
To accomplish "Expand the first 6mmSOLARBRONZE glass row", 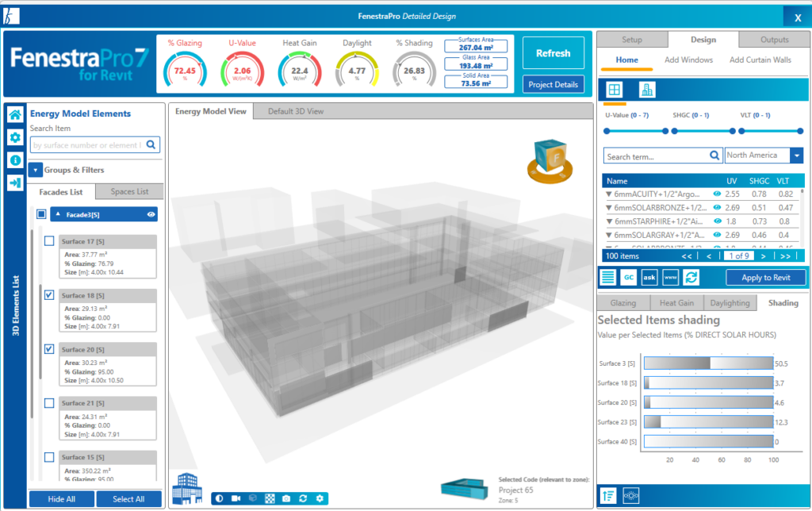I will [609, 207].
